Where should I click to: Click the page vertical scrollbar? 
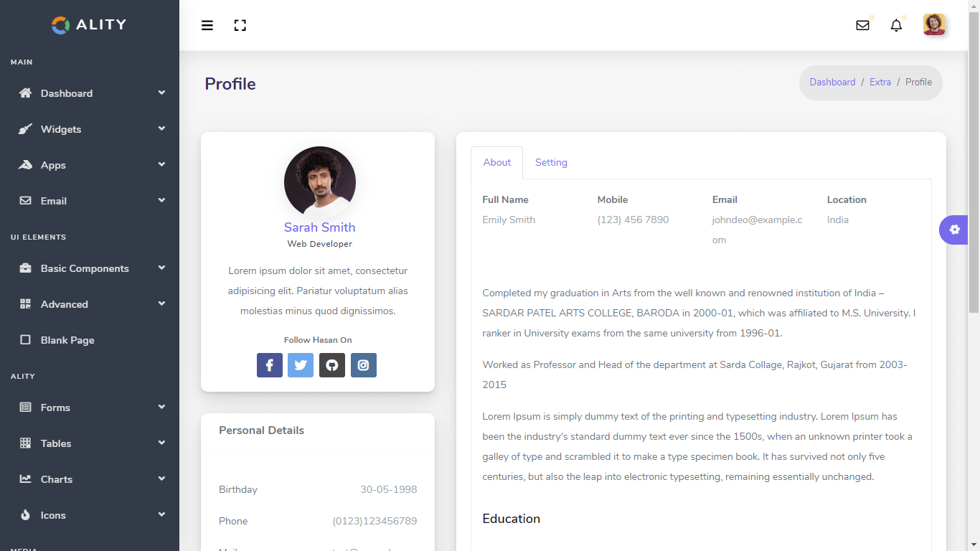tap(974, 165)
